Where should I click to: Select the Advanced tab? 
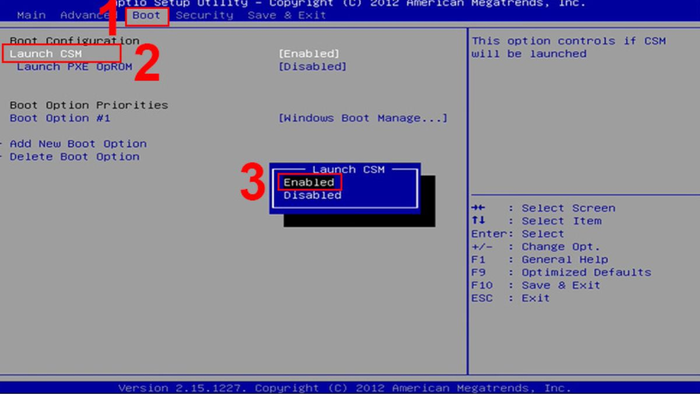tap(85, 15)
